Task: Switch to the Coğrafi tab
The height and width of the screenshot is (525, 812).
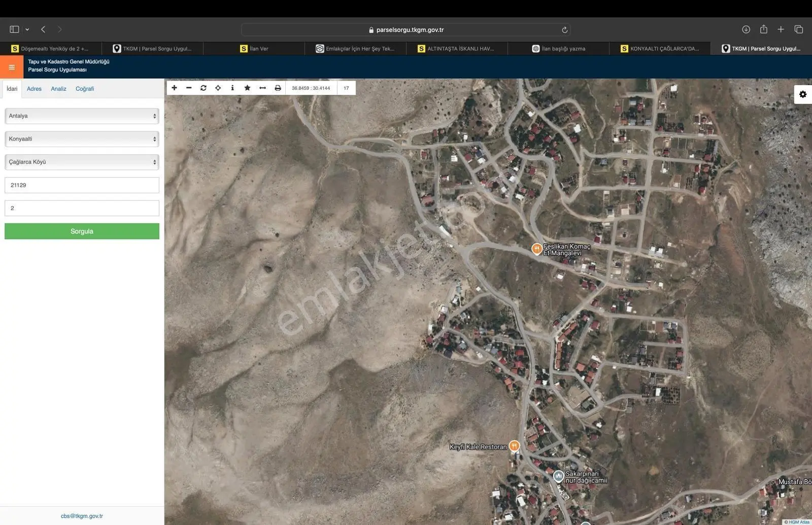Action: [x=85, y=89]
